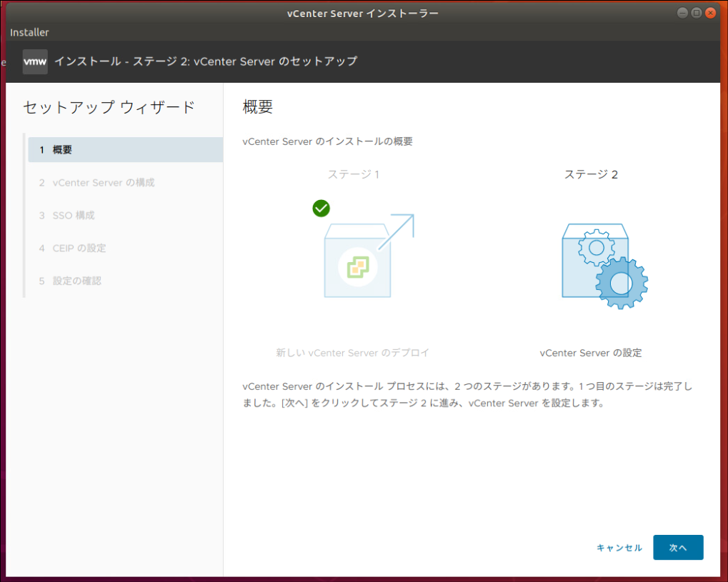Click the stage 2 header title text
This screenshot has height=582, width=728.
coord(206,61)
